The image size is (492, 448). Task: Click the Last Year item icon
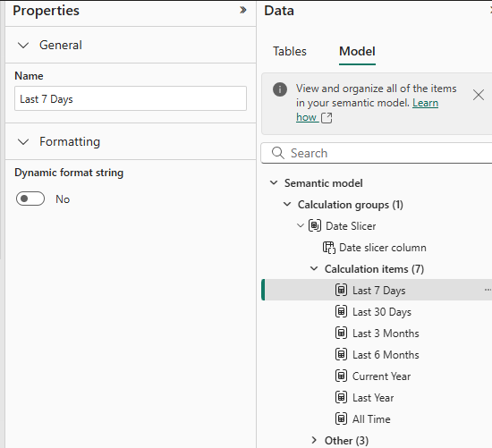coord(341,397)
